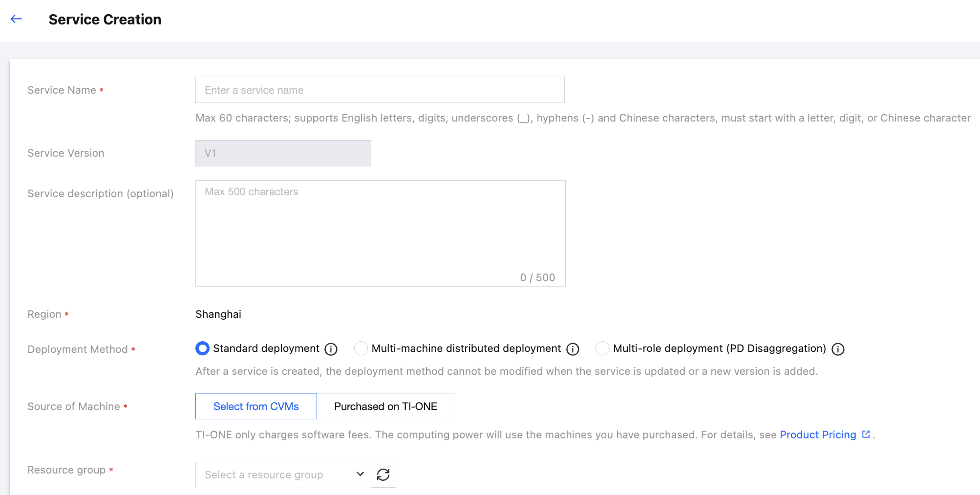Open info icon for Multi-role deployment
Image resolution: width=980 pixels, height=495 pixels.
838,349
